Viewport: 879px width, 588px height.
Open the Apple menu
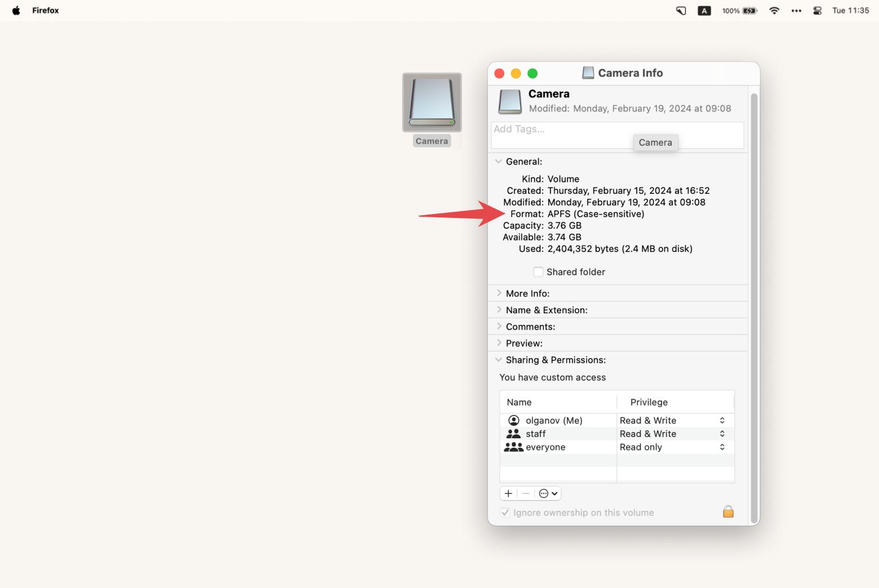point(16,11)
